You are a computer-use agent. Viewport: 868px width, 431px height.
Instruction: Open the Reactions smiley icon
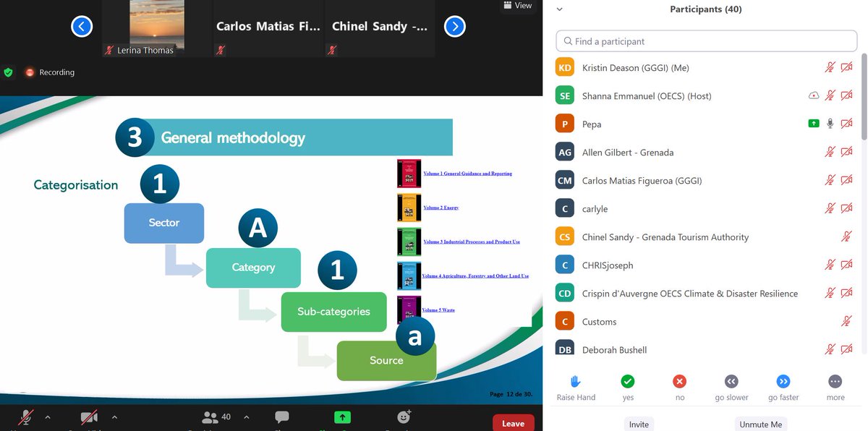coord(404,417)
